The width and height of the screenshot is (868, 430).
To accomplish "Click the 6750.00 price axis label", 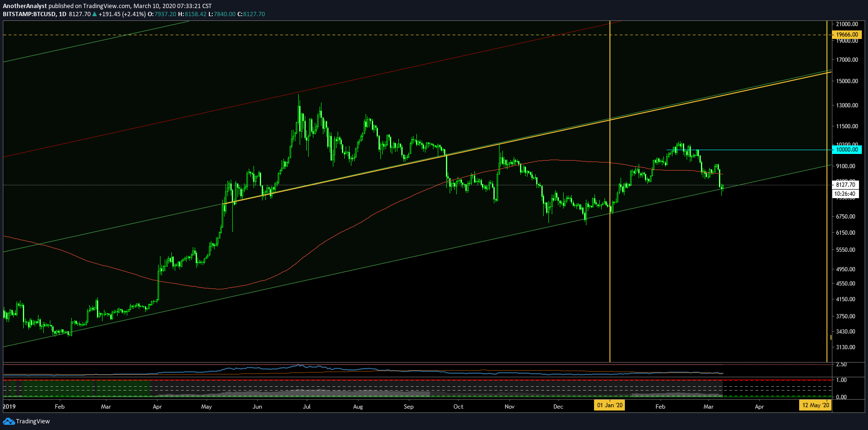I will tap(846, 217).
